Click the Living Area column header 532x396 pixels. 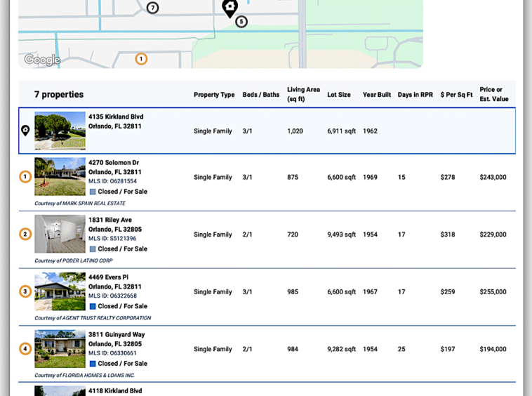(303, 94)
